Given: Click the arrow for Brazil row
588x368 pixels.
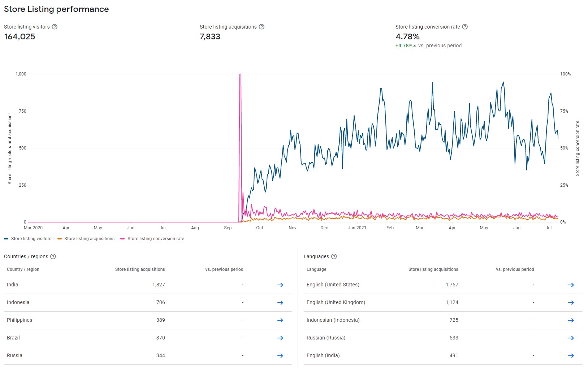Looking at the screenshot, I should pos(280,338).
